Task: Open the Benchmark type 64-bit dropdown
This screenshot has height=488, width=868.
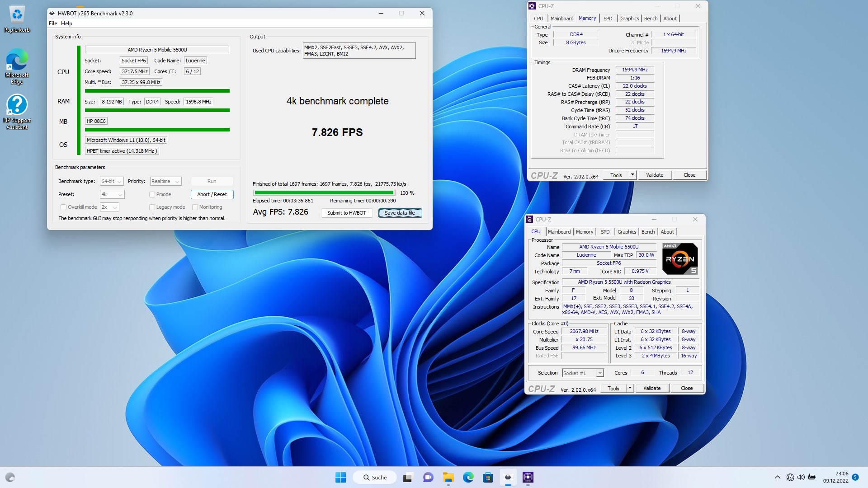Action: pos(111,181)
